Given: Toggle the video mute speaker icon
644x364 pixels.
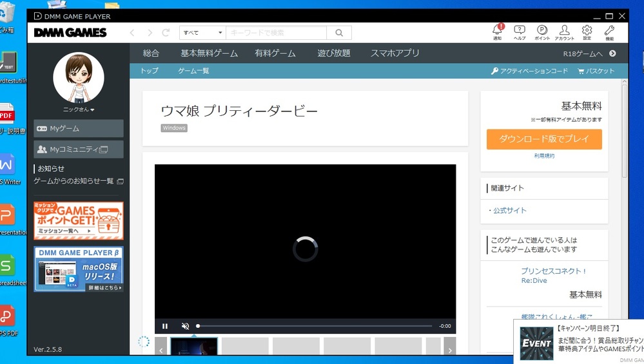Looking at the screenshot, I should (x=185, y=326).
